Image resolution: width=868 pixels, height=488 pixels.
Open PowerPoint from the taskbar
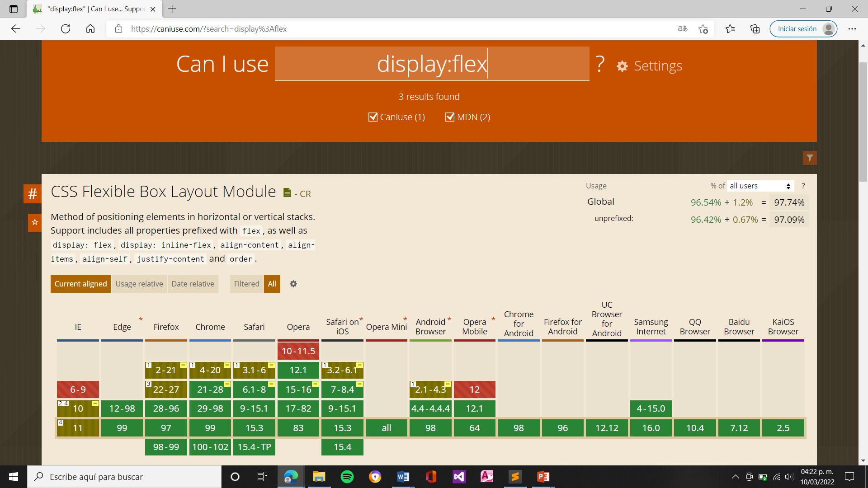(543, 477)
